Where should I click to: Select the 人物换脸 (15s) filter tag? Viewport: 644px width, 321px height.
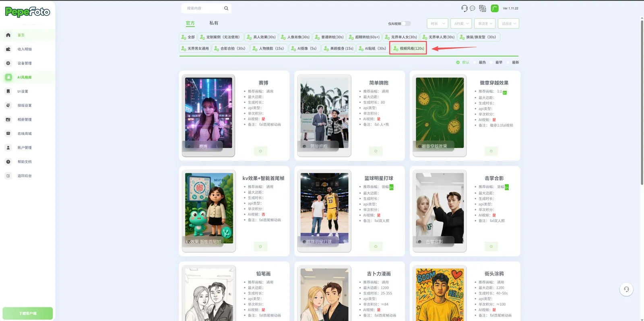pos(268,49)
